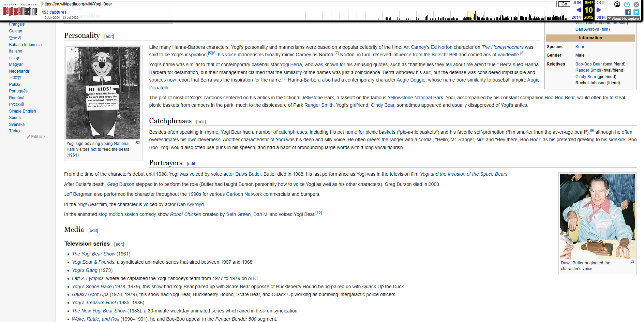
Task: Open the Wayback user account icon
Action: (x=617, y=4)
